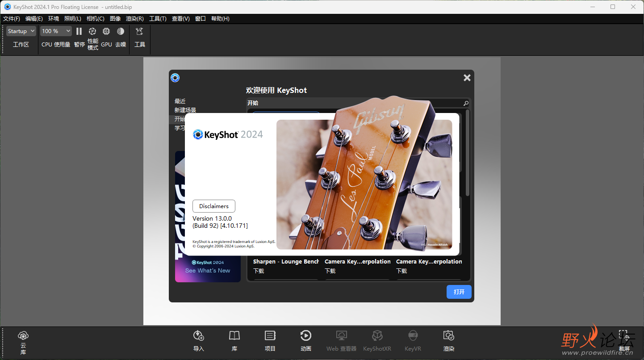This screenshot has width=644, height=360.
Task: Close the welcome dialog with X
Action: coord(467,78)
